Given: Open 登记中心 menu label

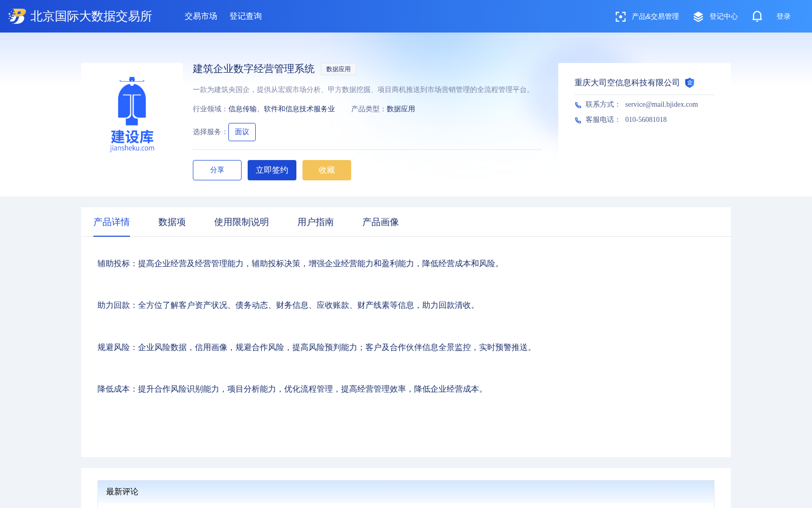Looking at the screenshot, I should [x=724, y=17].
